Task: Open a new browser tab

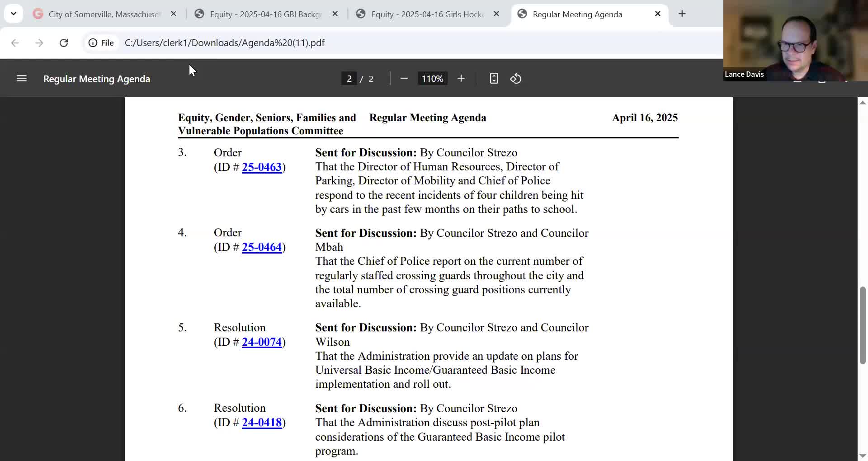Action: click(682, 14)
